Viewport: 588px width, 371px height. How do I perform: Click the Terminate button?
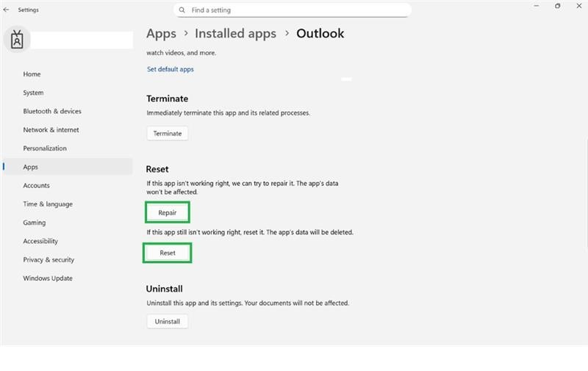click(168, 134)
